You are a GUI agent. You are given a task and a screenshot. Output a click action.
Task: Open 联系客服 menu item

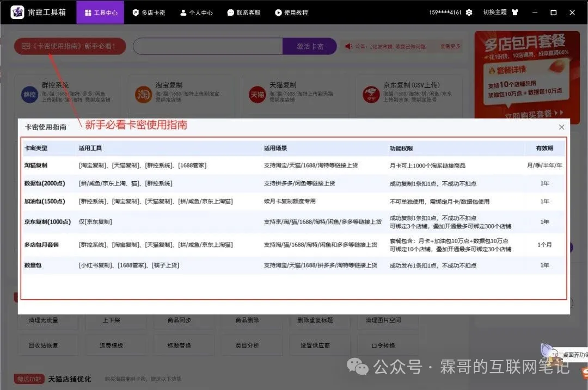244,13
